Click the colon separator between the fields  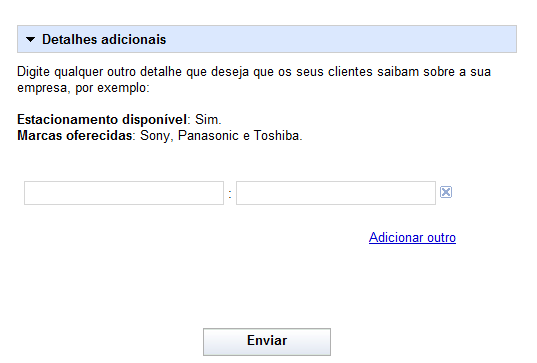(230, 195)
